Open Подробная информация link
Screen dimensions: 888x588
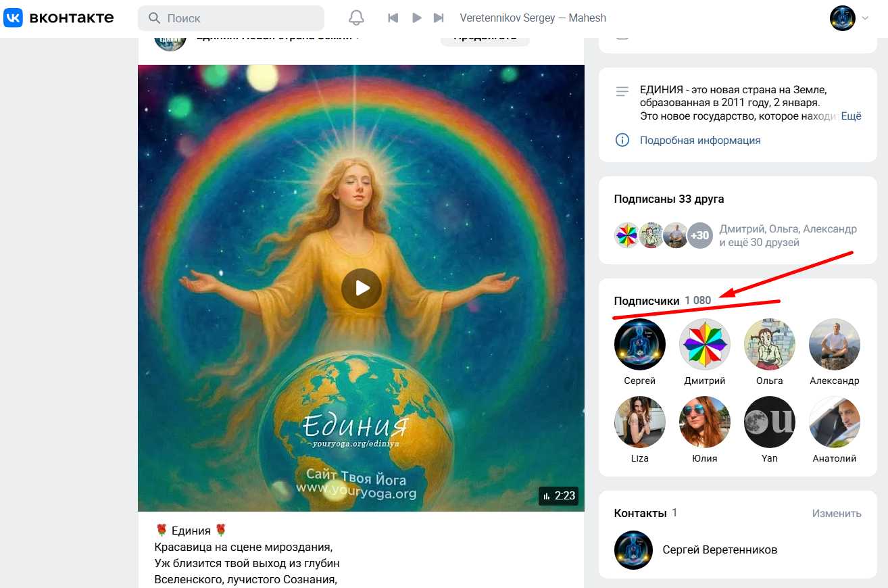[701, 140]
